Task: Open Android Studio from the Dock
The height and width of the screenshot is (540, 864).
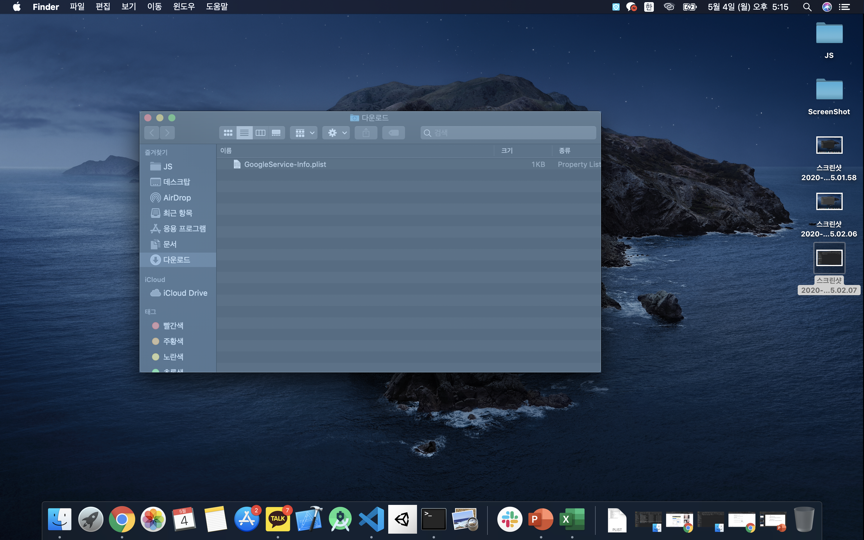Action: 340,519
